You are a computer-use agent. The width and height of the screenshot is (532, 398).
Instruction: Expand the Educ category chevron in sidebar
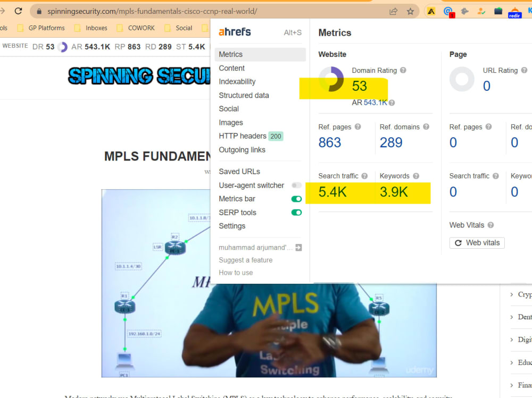pyautogui.click(x=512, y=363)
